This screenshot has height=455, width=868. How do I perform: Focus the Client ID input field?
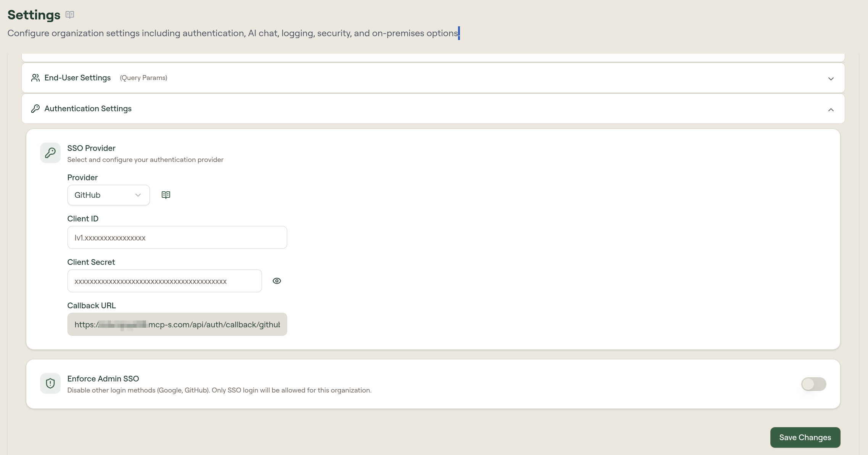click(177, 237)
